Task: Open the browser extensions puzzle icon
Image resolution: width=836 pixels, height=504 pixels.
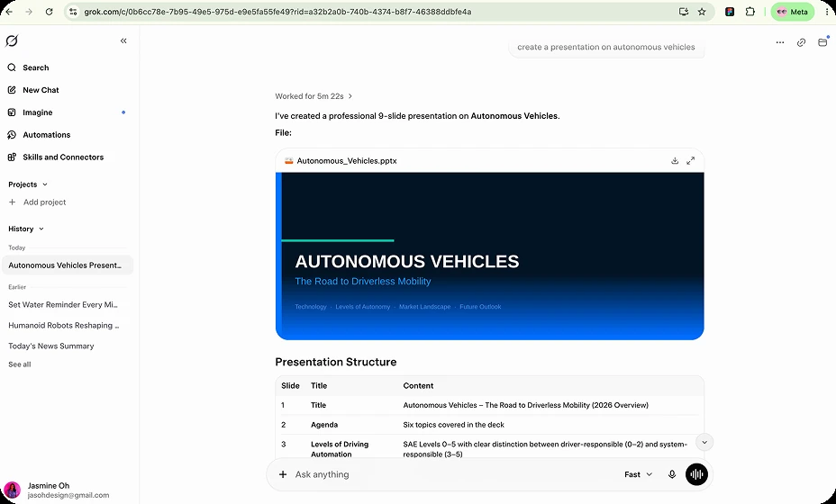Action: 750,12
